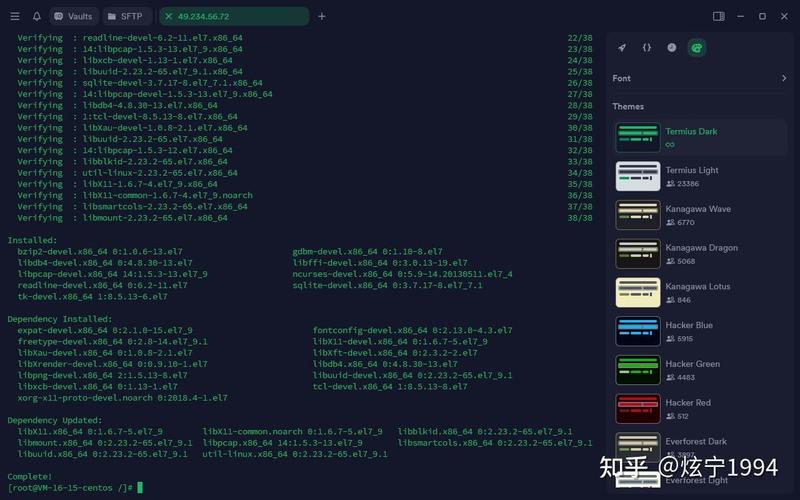Maximize the Termius window
The image size is (800, 500).
coord(762,16)
